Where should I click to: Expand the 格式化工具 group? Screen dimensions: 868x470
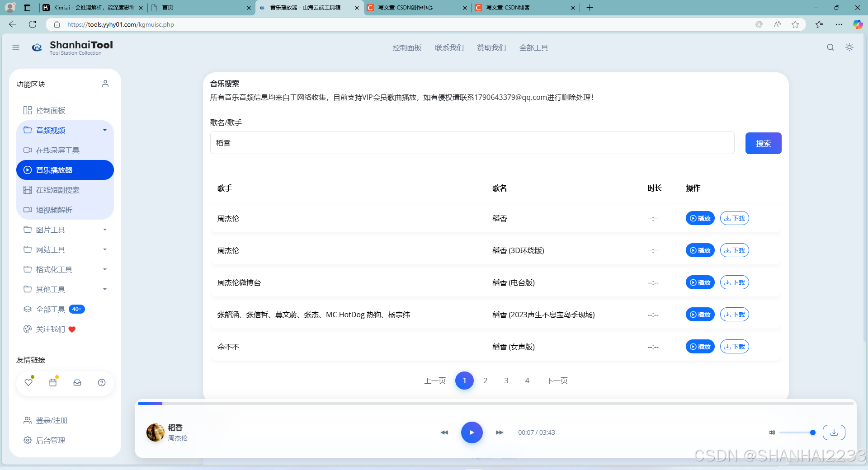[x=65, y=269]
